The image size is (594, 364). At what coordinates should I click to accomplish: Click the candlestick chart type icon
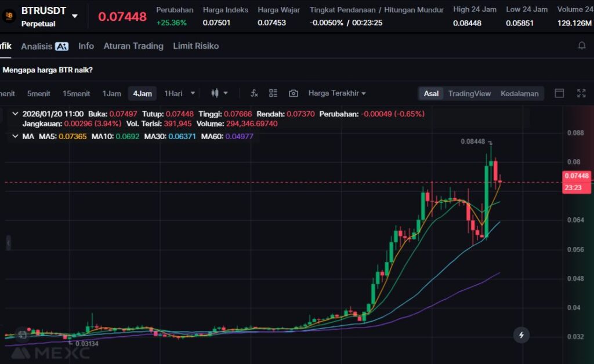(x=215, y=93)
